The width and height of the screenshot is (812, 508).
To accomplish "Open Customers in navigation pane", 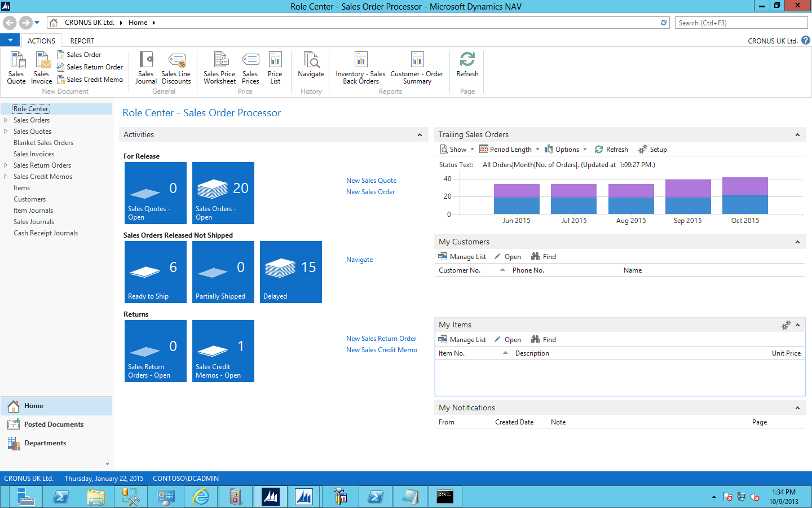I will 30,199.
